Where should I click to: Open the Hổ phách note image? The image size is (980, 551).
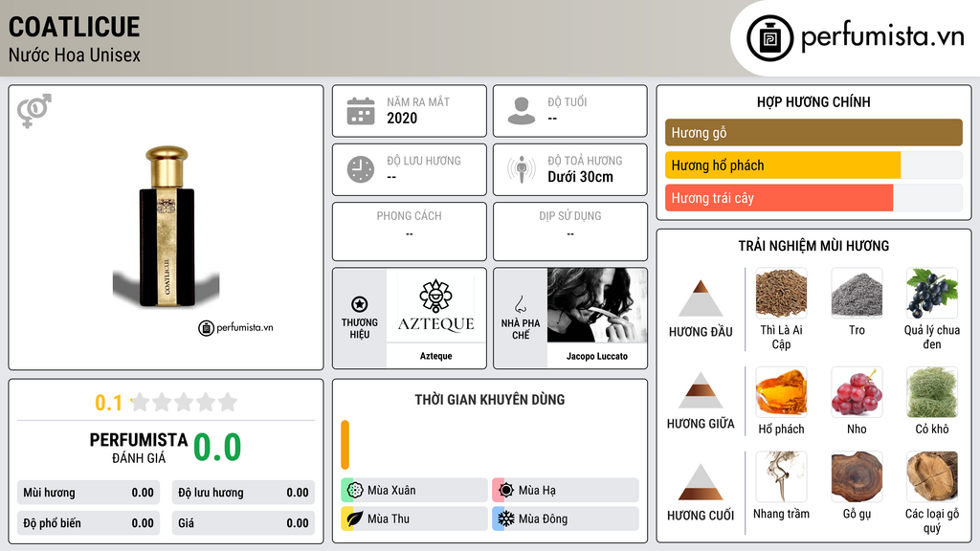point(781,391)
